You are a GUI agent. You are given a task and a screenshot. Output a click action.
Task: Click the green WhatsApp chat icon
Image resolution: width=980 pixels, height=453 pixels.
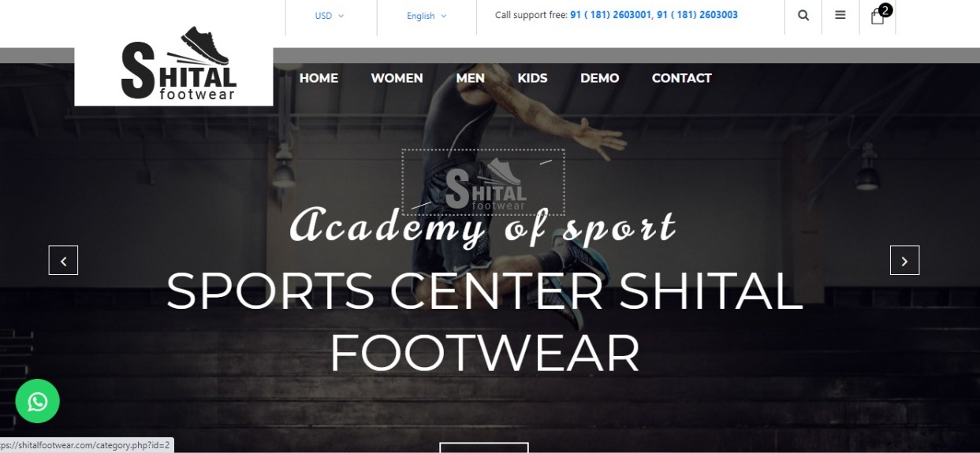37,402
